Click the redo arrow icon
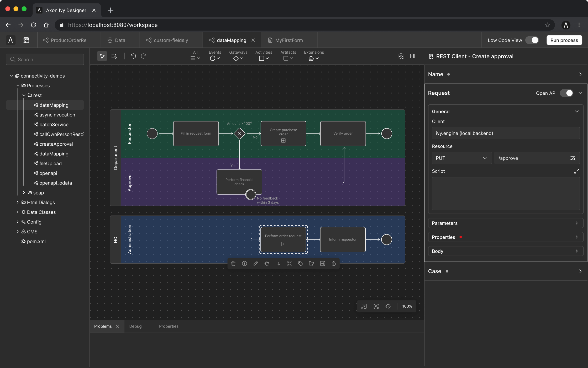 (x=144, y=56)
